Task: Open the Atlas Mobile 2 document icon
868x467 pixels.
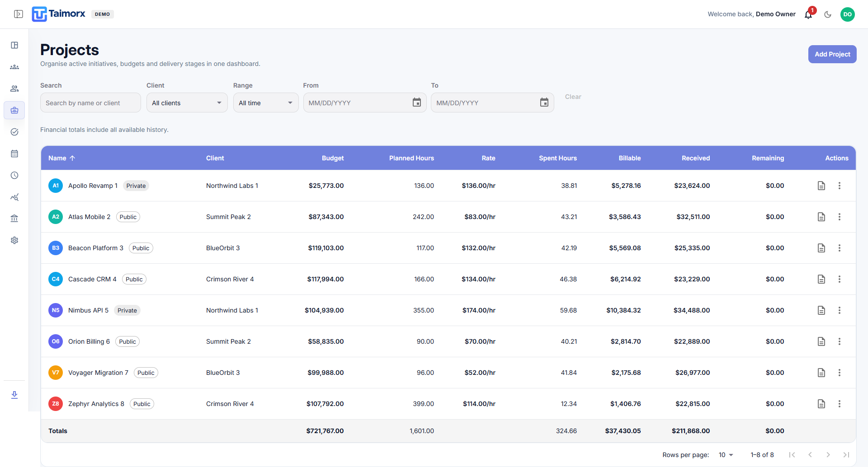Action: 821,217
